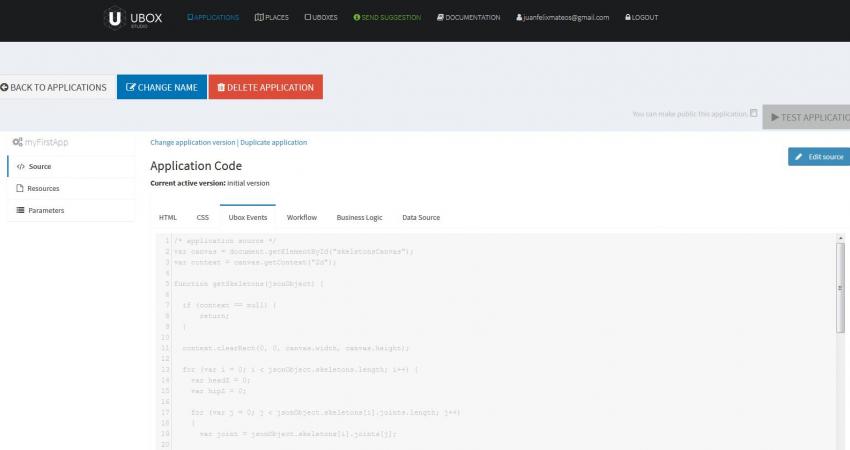The image size is (850, 450).
Task: Switch to the HTML tab
Action: (x=168, y=217)
